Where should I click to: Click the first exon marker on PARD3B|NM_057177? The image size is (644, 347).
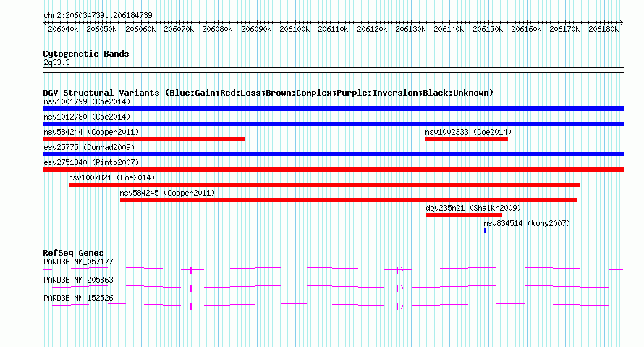point(191,270)
